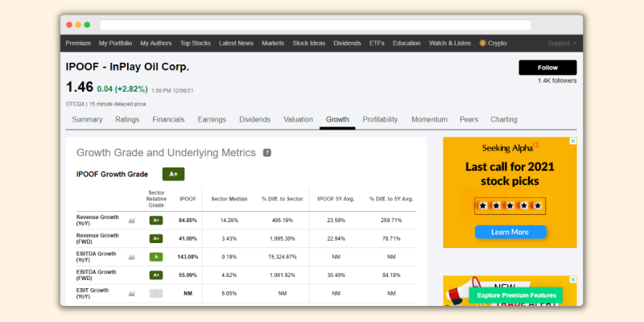Click the IPOOF 5Y Avg. column header

coord(336,199)
